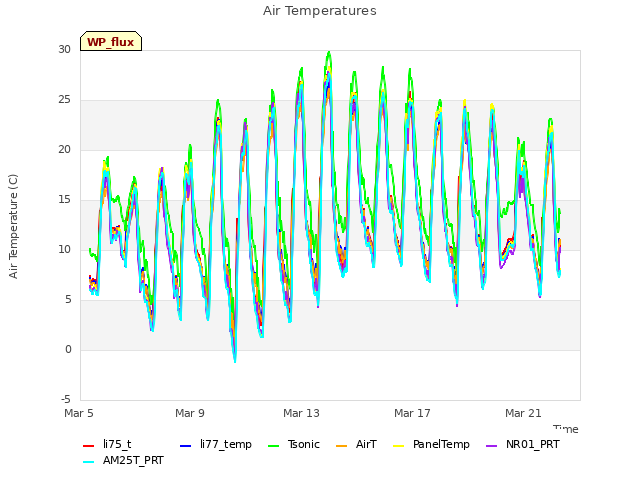Click the yellow PanelTemp legend color marker
This screenshot has height=480, width=640.
[398, 446]
